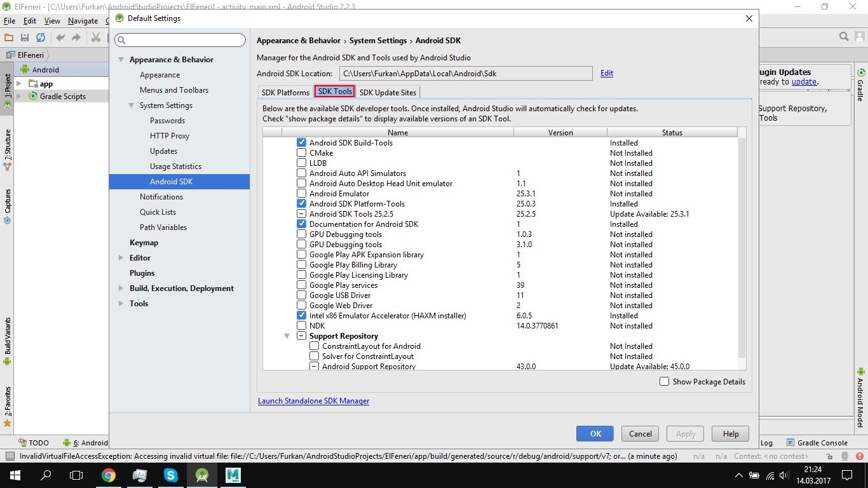
Task: Select the SDK Tools tab
Action: [x=334, y=91]
